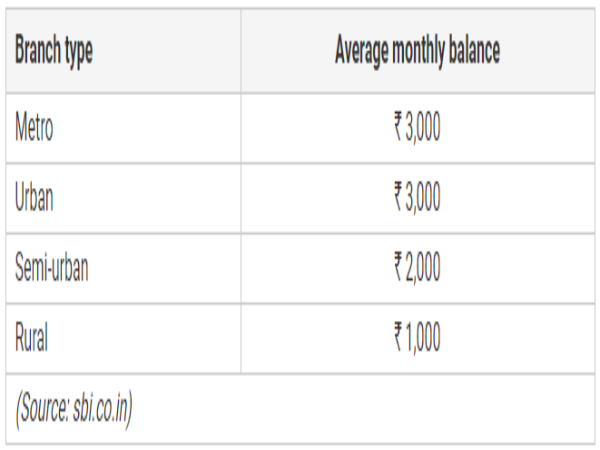Click the word balance in the header

point(477,53)
